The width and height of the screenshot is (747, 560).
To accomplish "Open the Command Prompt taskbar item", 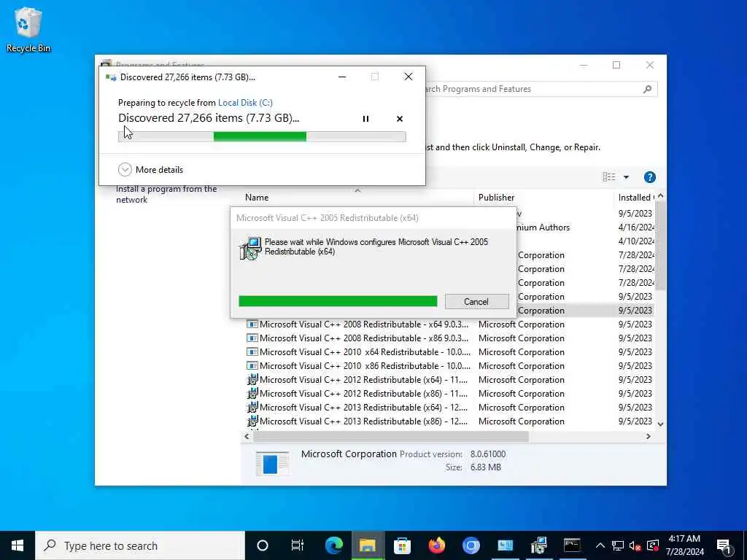I will click(572, 545).
